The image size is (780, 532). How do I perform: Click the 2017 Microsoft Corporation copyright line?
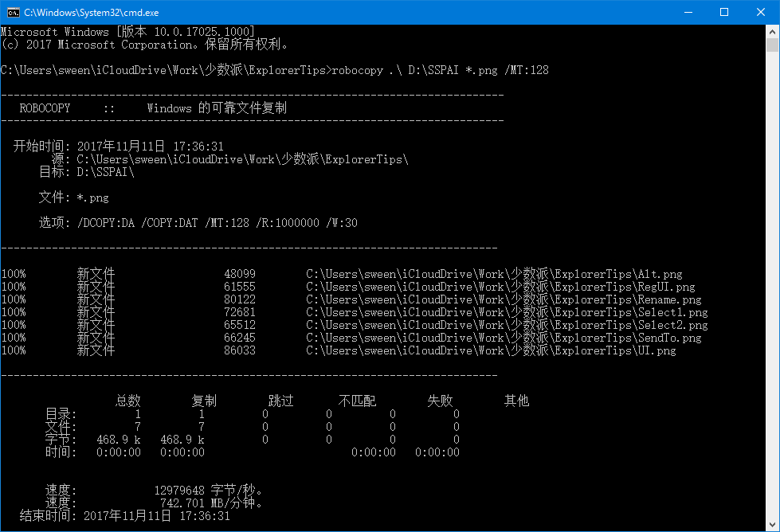(x=144, y=45)
